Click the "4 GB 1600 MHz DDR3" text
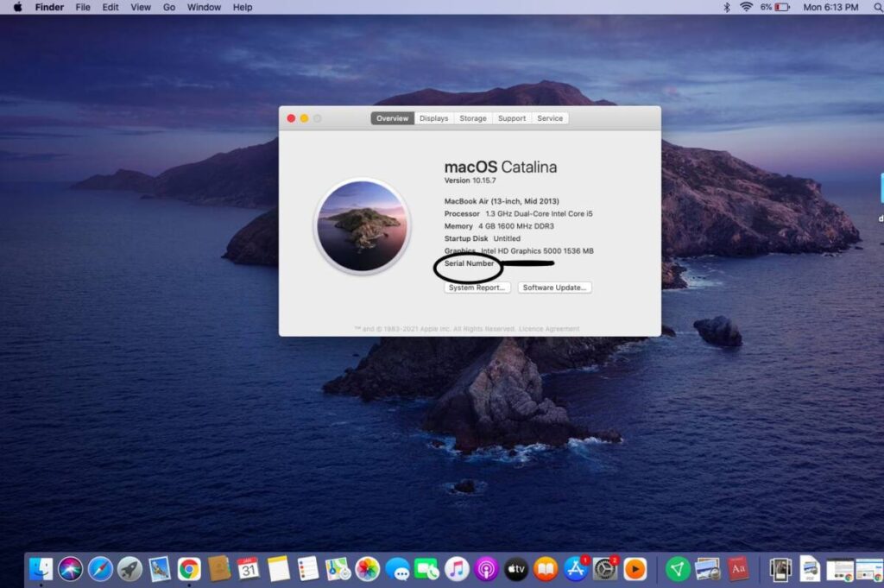 516,226
